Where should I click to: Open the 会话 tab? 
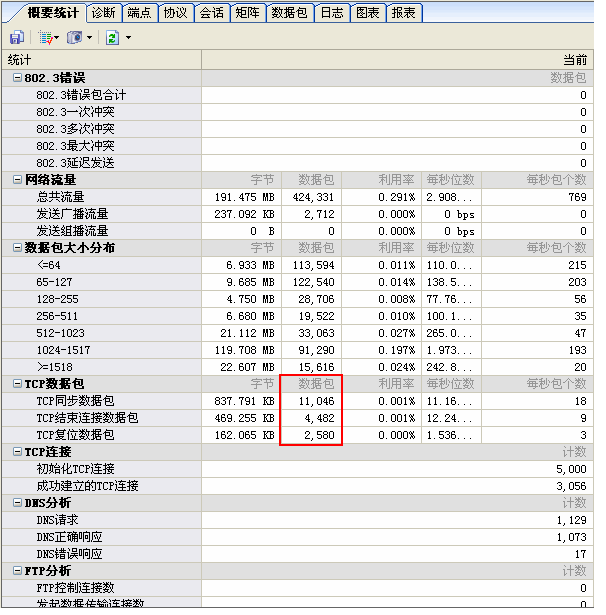coord(211,13)
